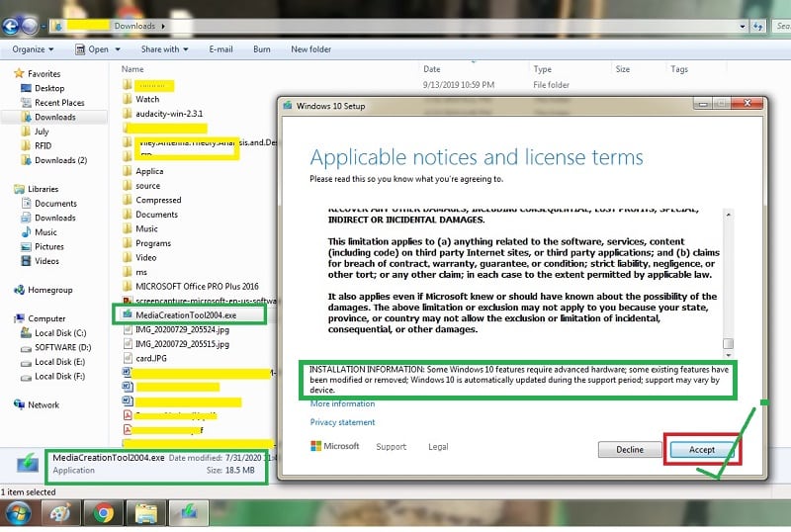Open the RFID folder in Favorites
The height and width of the screenshot is (532, 791).
[x=43, y=146]
